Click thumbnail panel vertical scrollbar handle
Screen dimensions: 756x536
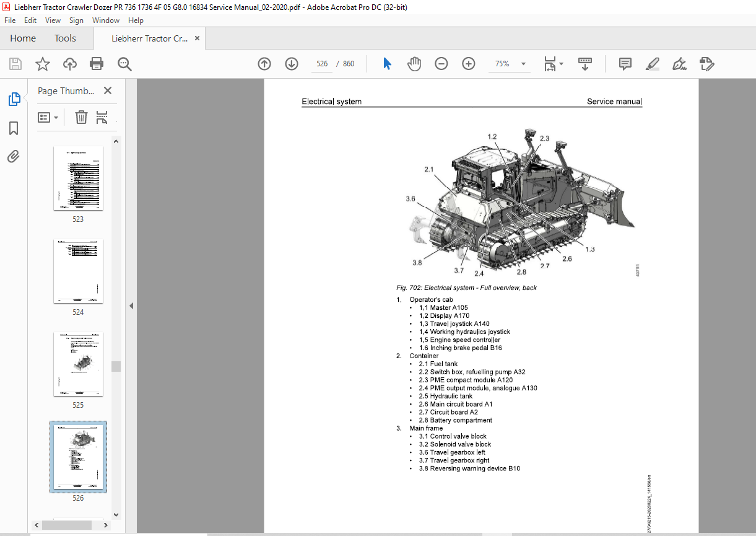click(x=116, y=366)
